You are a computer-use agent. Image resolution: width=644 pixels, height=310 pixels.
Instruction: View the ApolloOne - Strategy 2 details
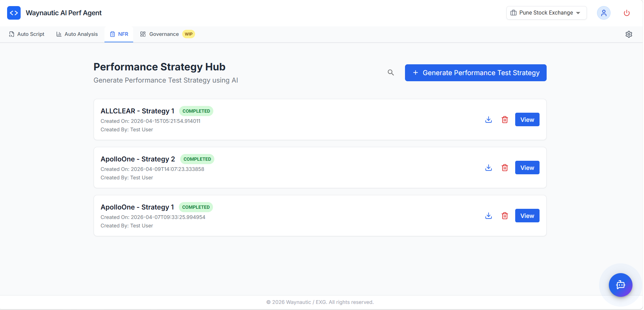tap(527, 168)
